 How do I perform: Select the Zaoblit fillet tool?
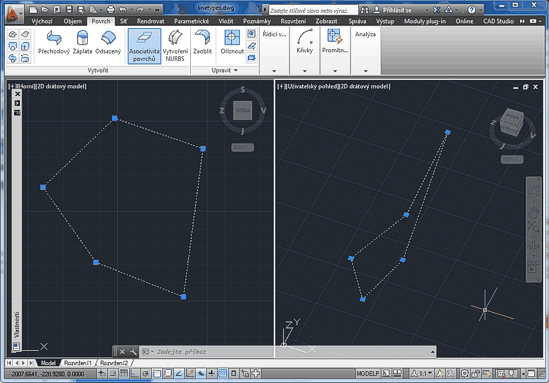click(x=202, y=43)
